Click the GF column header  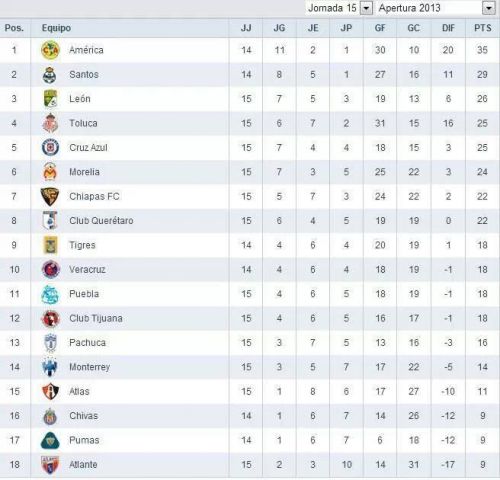coord(380,28)
